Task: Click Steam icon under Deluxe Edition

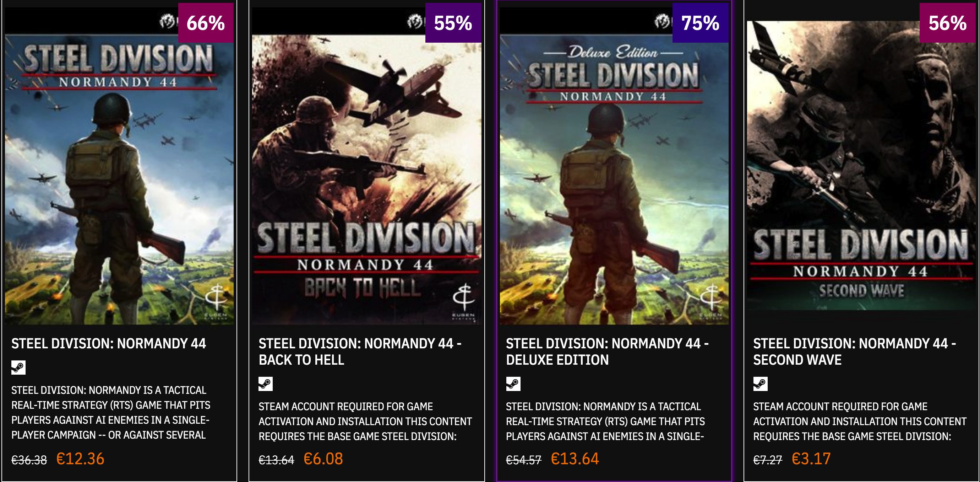Action: (513, 384)
